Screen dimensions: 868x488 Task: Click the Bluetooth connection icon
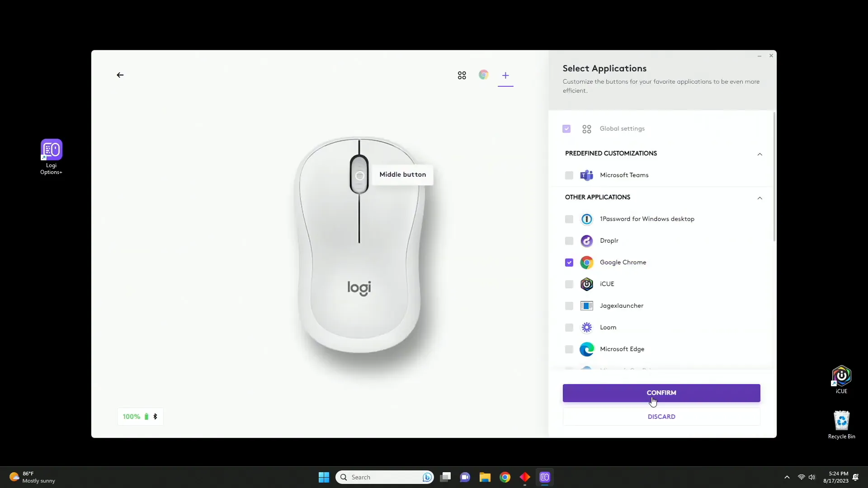155,417
